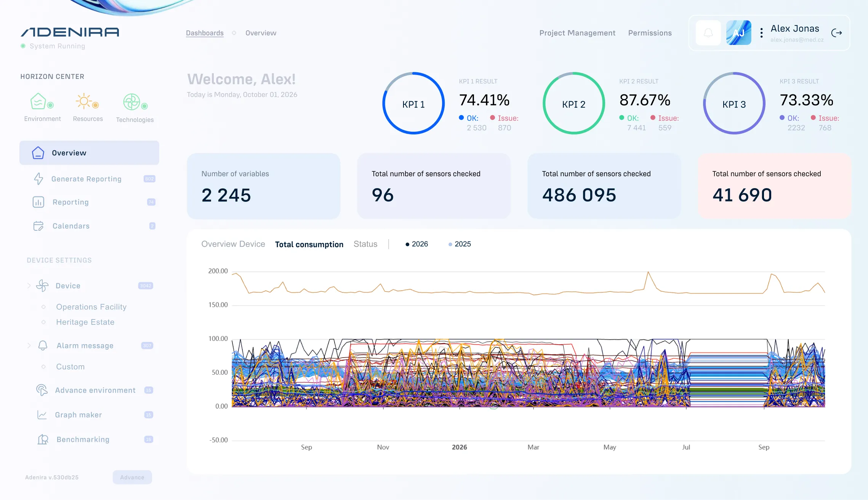Select Custom alarm tree item
This screenshot has height=500, width=868.
70,367
